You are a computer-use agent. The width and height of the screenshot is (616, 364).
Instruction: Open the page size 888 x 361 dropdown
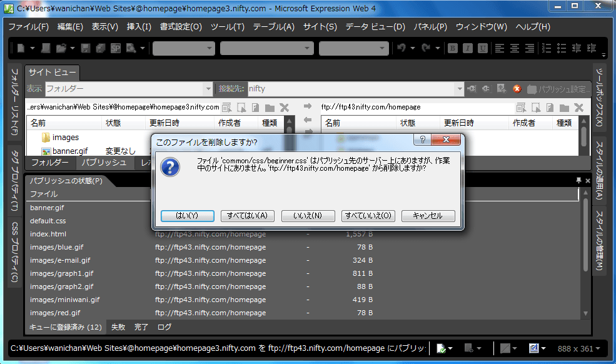[578, 348]
